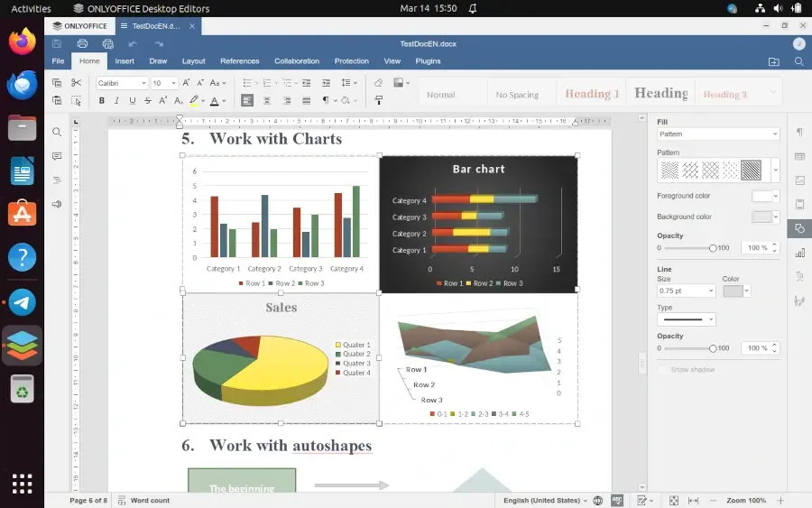Click the Strikethrough formatting icon
The height and width of the screenshot is (508, 812).
(146, 101)
